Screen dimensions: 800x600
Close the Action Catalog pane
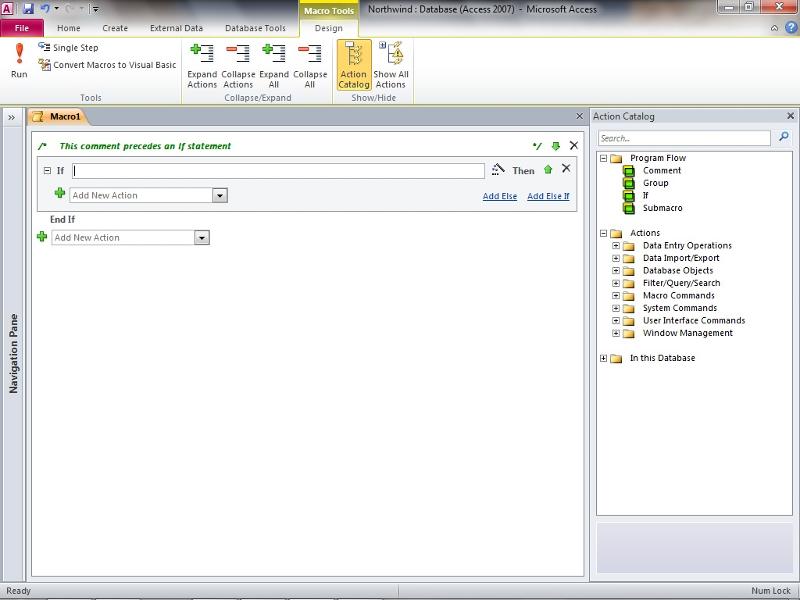[x=790, y=116]
